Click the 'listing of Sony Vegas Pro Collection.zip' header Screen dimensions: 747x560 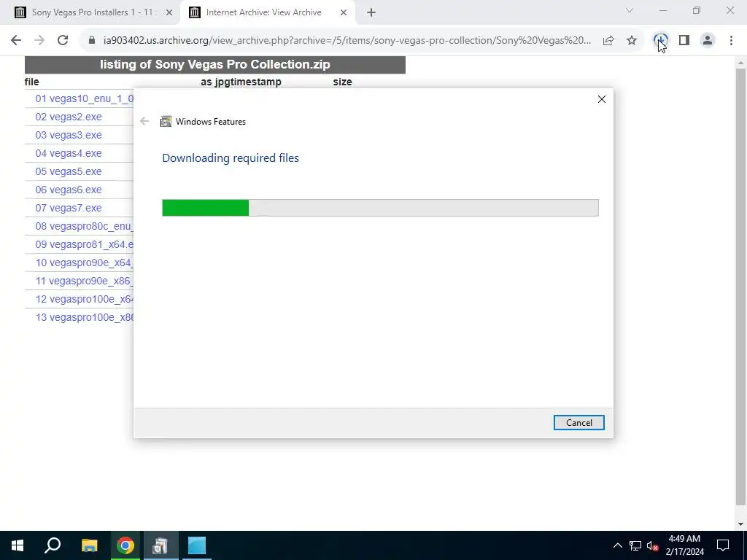[215, 65]
